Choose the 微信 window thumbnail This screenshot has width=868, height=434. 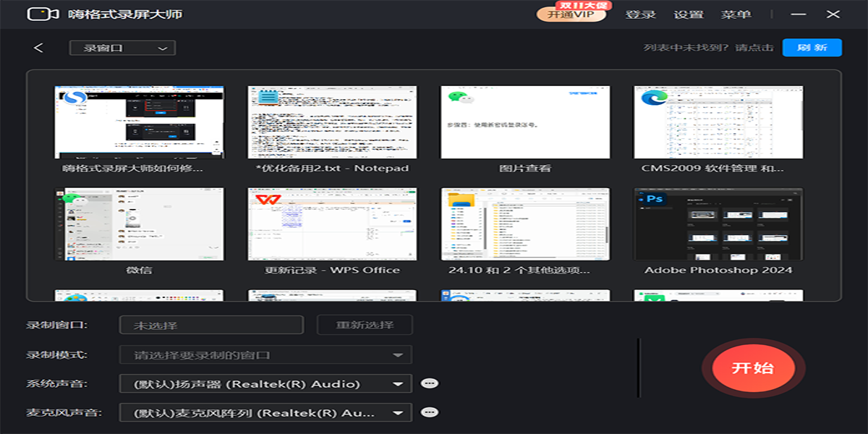click(x=139, y=224)
